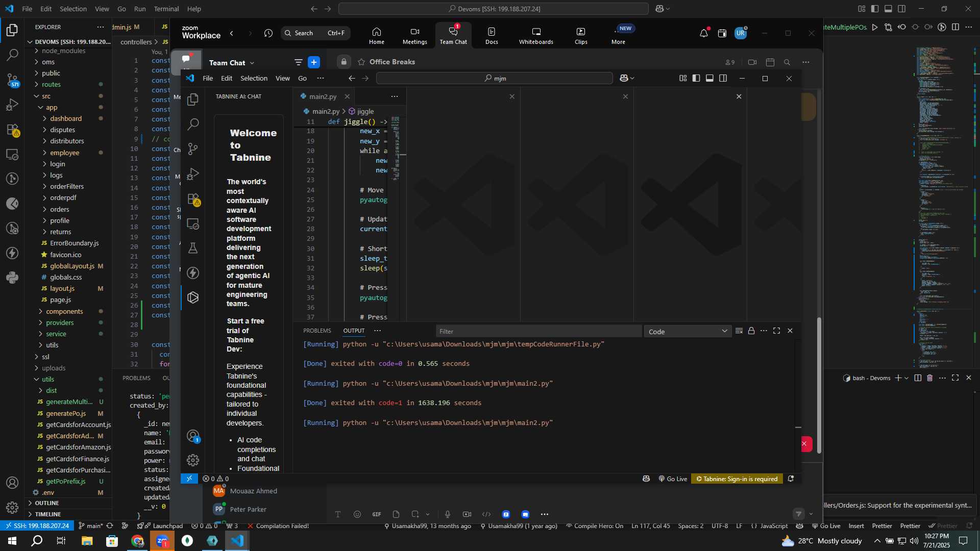The width and height of the screenshot is (980, 551).
Task: Open Python extension icon in Devoms activity bar
Action: coord(12,278)
